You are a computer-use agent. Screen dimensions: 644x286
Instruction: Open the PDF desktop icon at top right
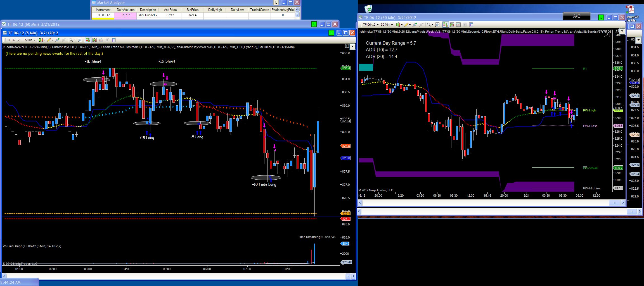click(x=630, y=9)
